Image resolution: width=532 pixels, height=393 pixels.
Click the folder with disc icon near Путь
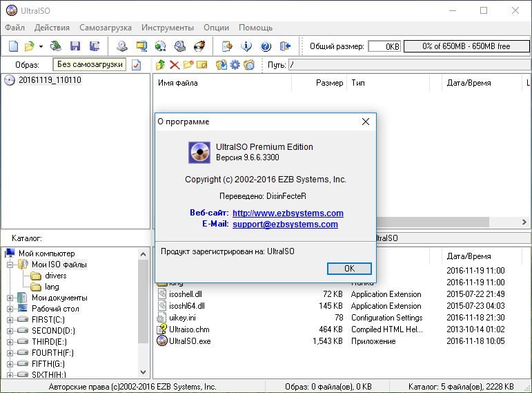pyautogui.click(x=248, y=64)
